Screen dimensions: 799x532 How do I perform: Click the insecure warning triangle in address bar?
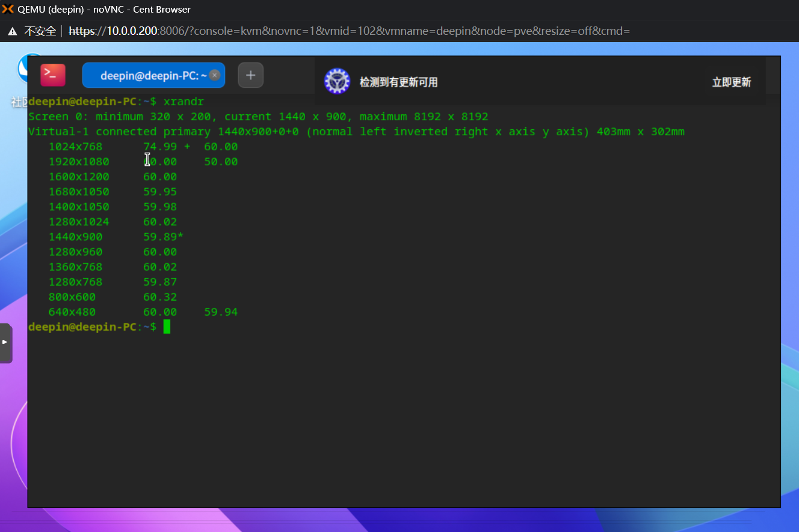[x=13, y=31]
